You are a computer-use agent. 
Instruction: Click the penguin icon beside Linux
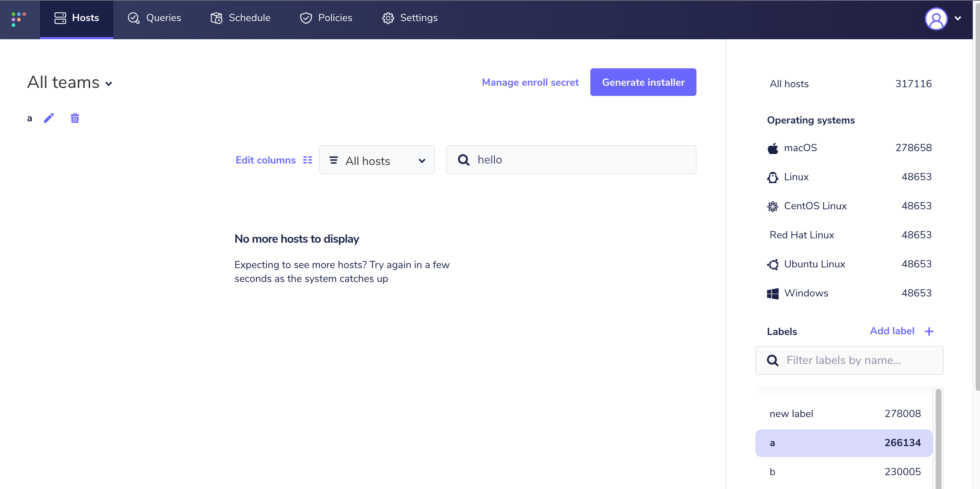[x=773, y=177]
